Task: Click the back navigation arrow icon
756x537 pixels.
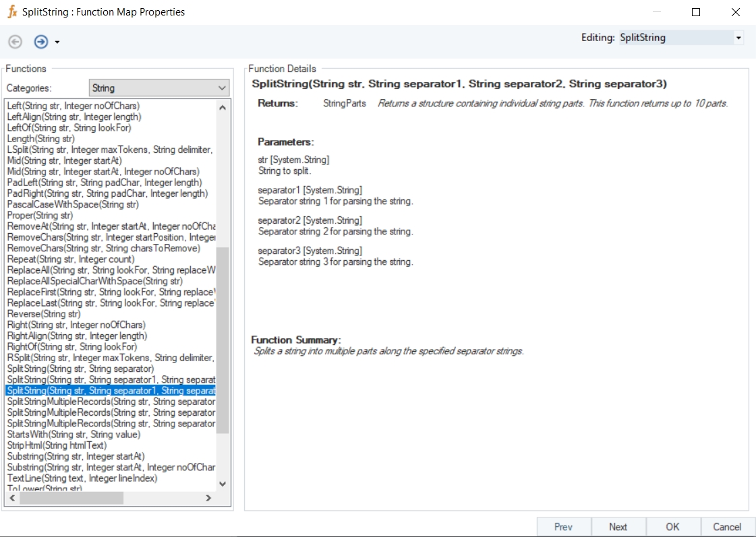Action: (15, 42)
